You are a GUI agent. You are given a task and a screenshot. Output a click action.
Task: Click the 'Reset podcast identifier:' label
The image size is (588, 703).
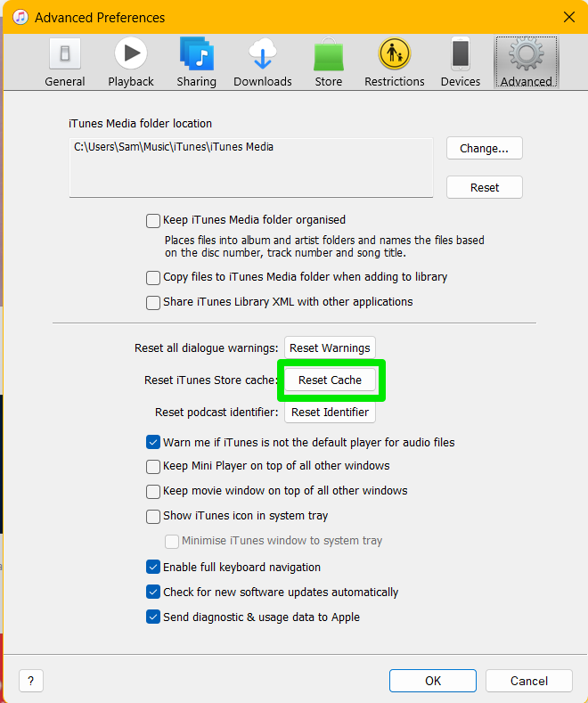(x=216, y=413)
